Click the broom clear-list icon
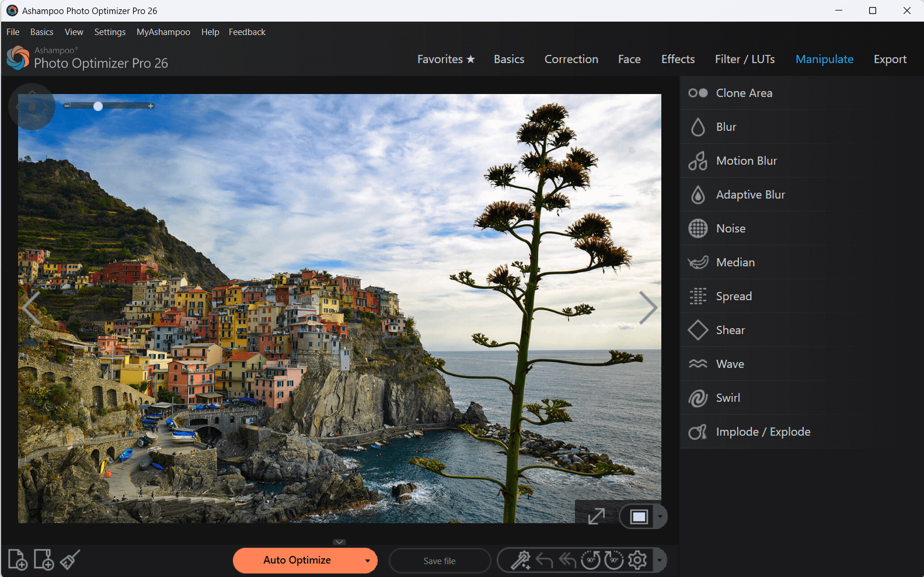This screenshot has width=924, height=577. 70,559
